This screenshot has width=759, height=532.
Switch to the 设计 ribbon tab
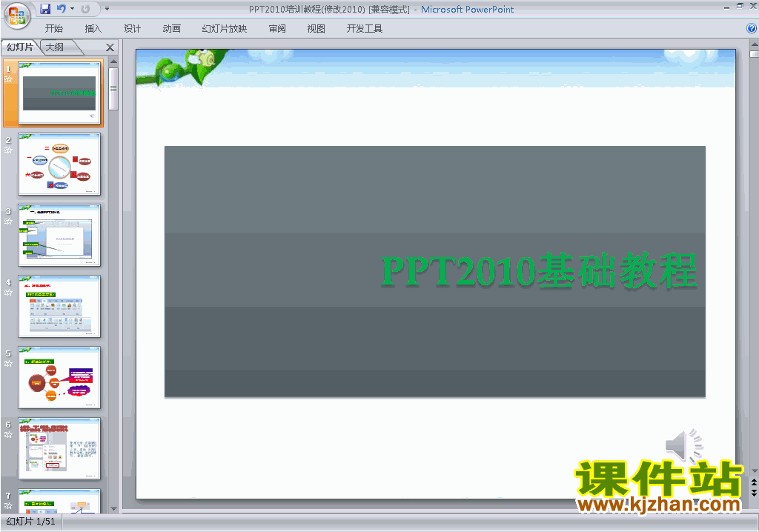pos(132,29)
